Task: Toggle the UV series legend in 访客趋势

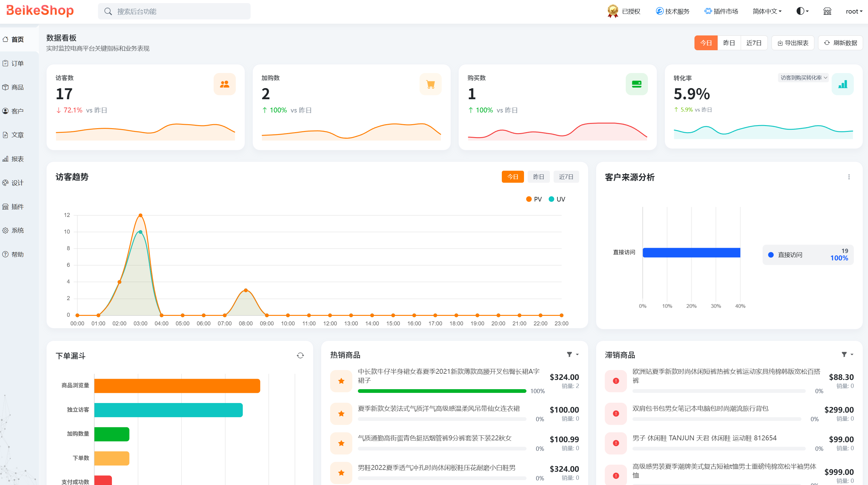Action: pos(557,199)
